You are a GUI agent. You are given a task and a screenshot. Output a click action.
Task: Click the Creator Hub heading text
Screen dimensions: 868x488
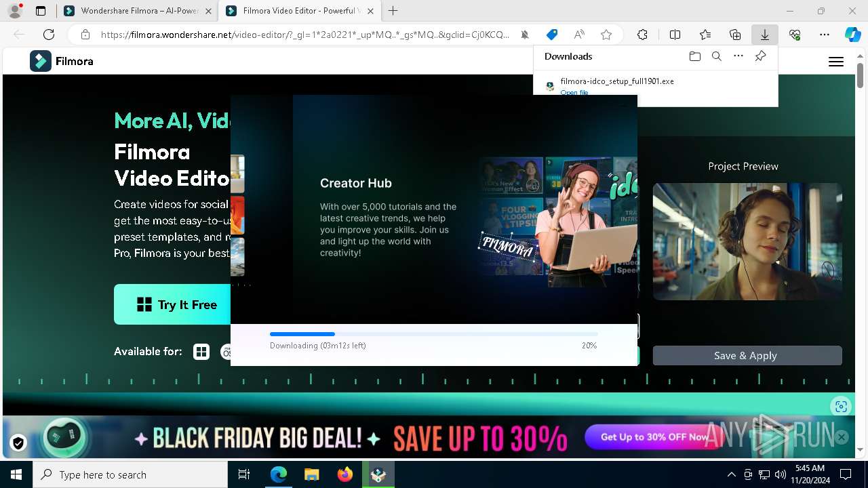[356, 183]
